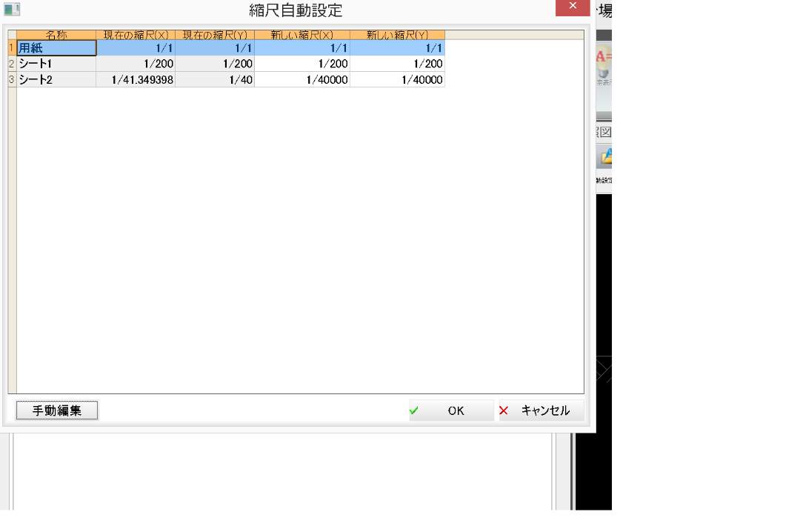
Task: Select row header number 1
Action: pyautogui.click(x=13, y=48)
